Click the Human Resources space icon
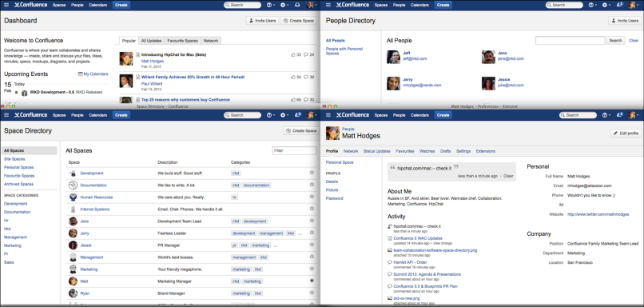 (x=73, y=197)
